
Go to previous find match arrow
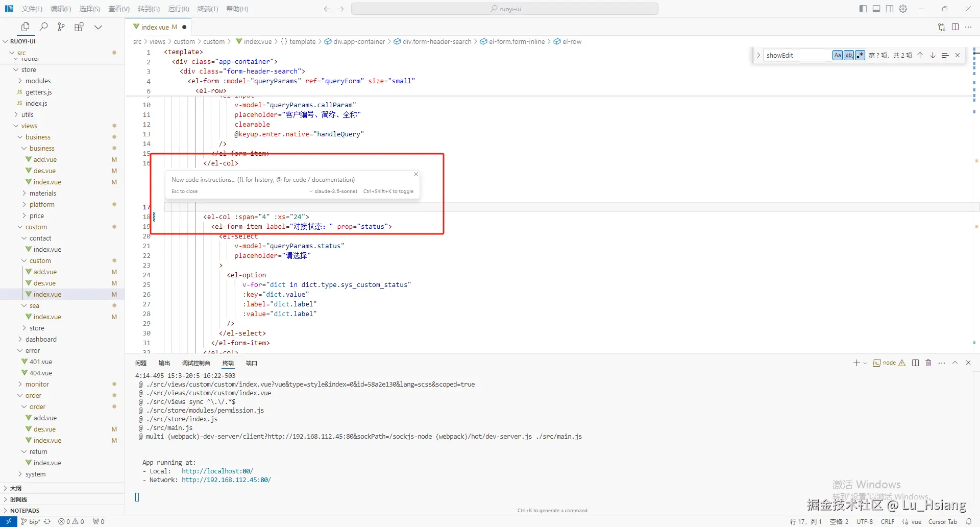pyautogui.click(x=920, y=55)
